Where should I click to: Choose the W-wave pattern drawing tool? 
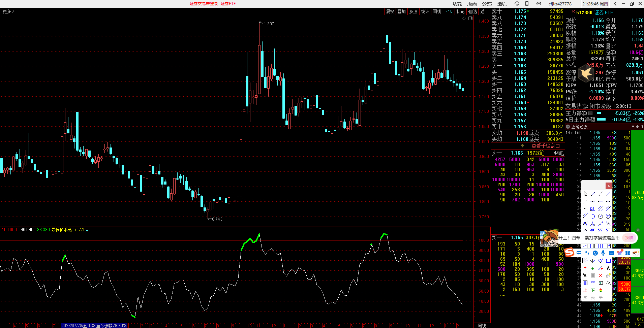pyautogui.click(x=585, y=224)
